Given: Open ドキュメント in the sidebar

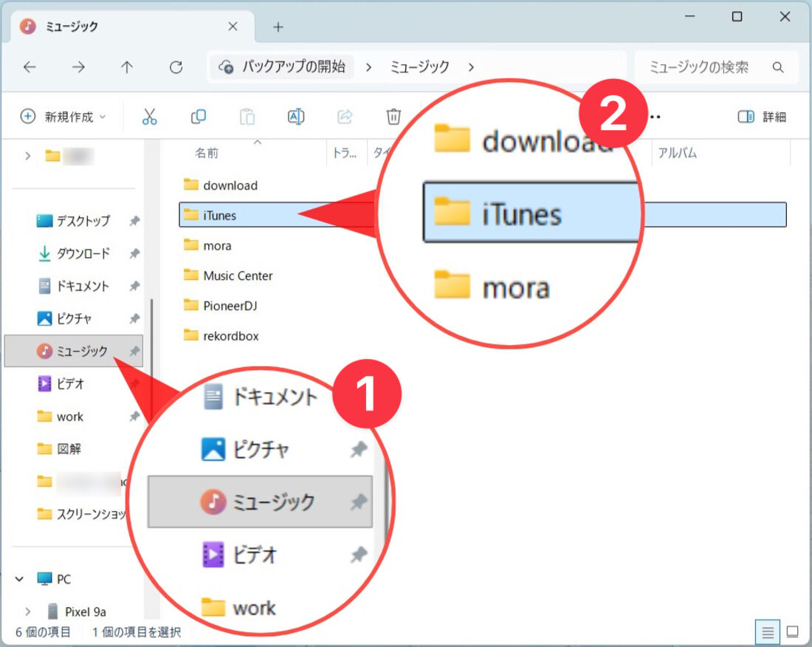Looking at the screenshot, I should [73, 286].
